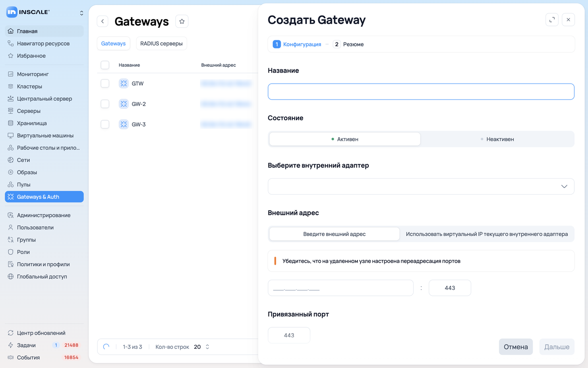Open Центр обновлений in the sidebar

click(x=44, y=333)
